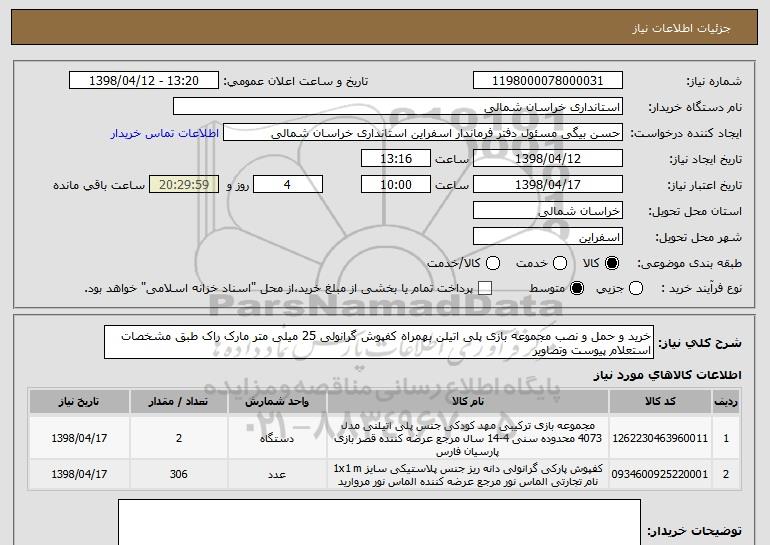The image size is (770, 545).
Task: Click the validity time field 10:00
Action: (x=396, y=185)
